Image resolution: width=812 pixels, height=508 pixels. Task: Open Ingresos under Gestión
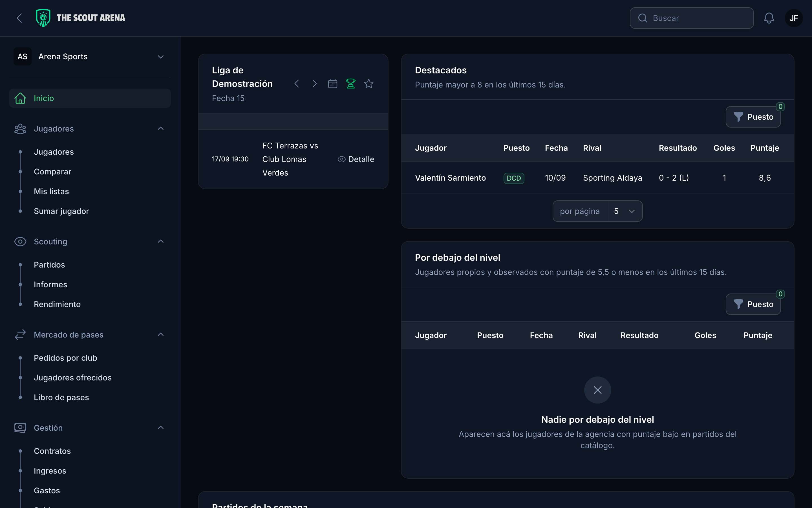click(x=50, y=471)
